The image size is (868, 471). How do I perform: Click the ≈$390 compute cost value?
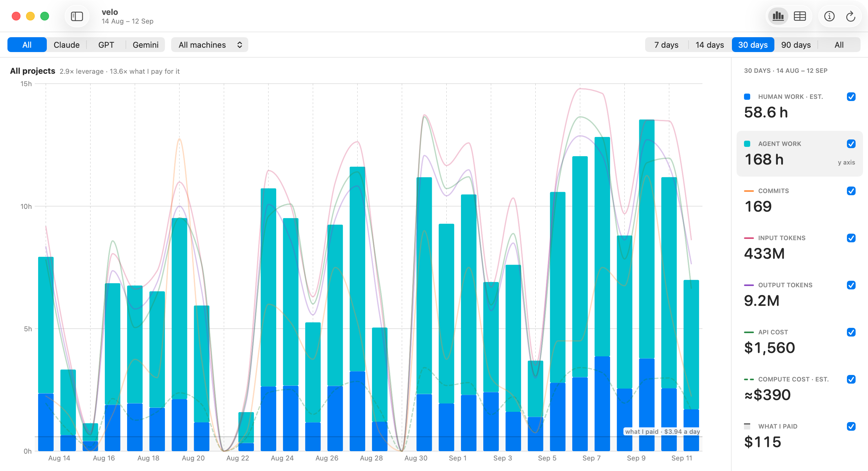pos(767,395)
